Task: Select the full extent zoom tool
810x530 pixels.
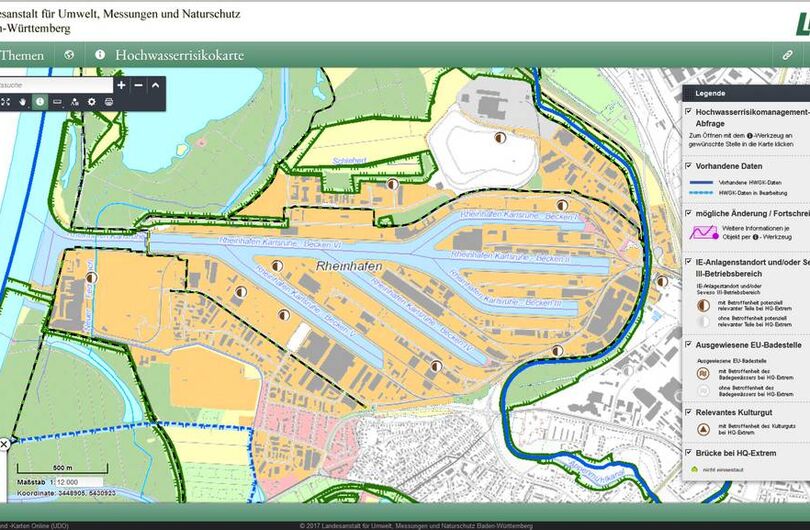Action: coord(6,102)
